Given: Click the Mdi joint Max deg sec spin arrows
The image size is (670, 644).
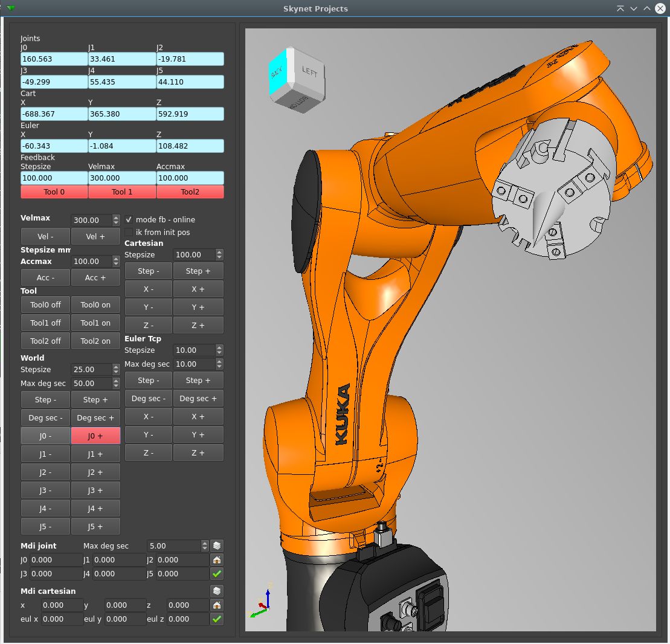Looking at the screenshot, I should point(205,546).
